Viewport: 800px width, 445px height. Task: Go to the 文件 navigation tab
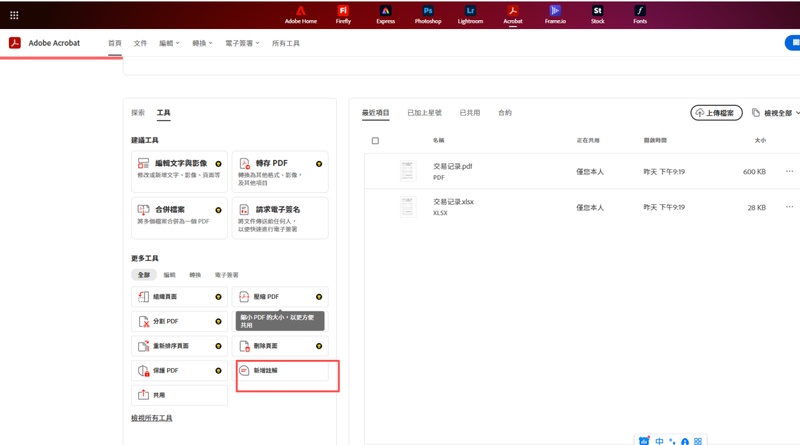140,43
